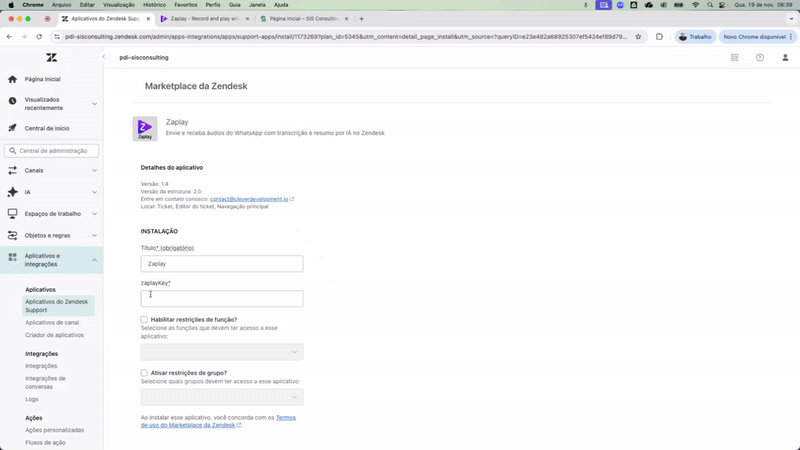
Task: Click the IA sparkle icon
Action: (x=12, y=192)
